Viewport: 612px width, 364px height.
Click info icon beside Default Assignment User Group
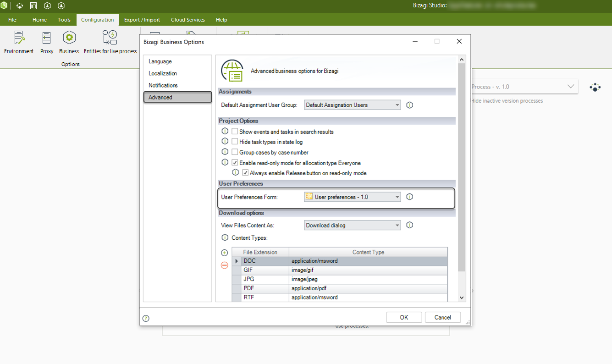tap(410, 105)
